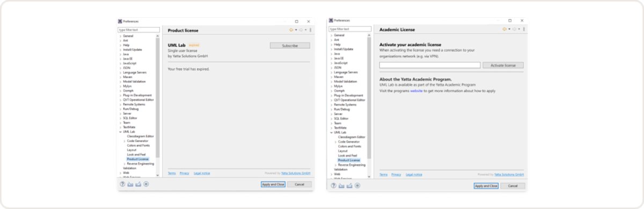The image size is (644, 209).
Task: Select Classdiagram Editor in Product license window tree
Action: tap(141, 136)
